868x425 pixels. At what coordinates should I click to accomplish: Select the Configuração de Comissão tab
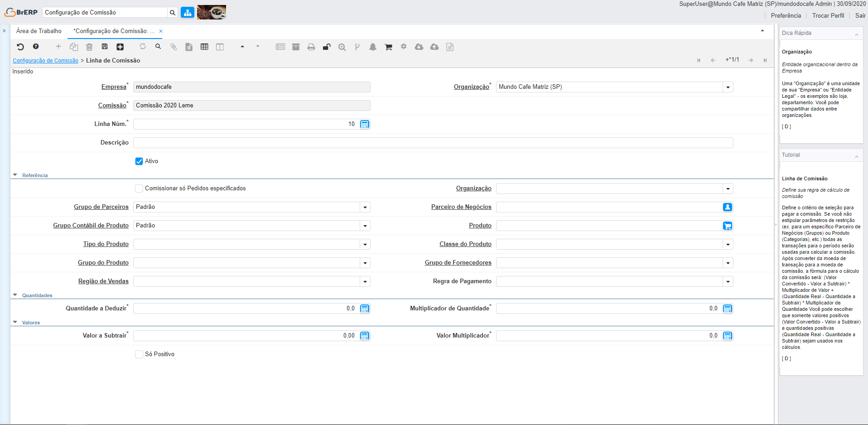114,31
